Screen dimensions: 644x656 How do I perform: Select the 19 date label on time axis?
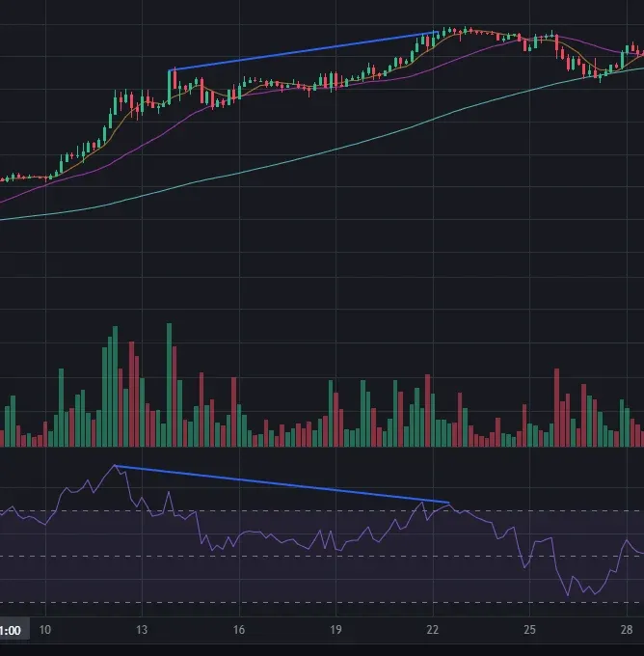[335, 630]
